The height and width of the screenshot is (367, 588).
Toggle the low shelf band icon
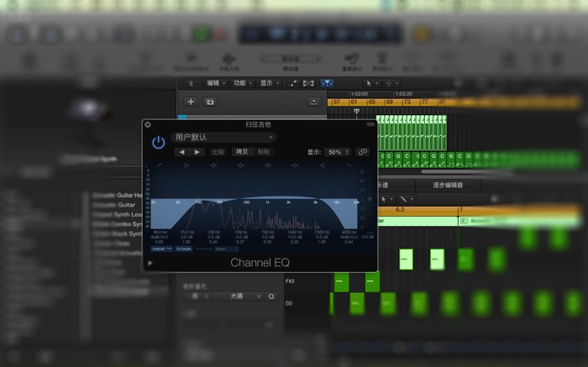[x=186, y=165]
